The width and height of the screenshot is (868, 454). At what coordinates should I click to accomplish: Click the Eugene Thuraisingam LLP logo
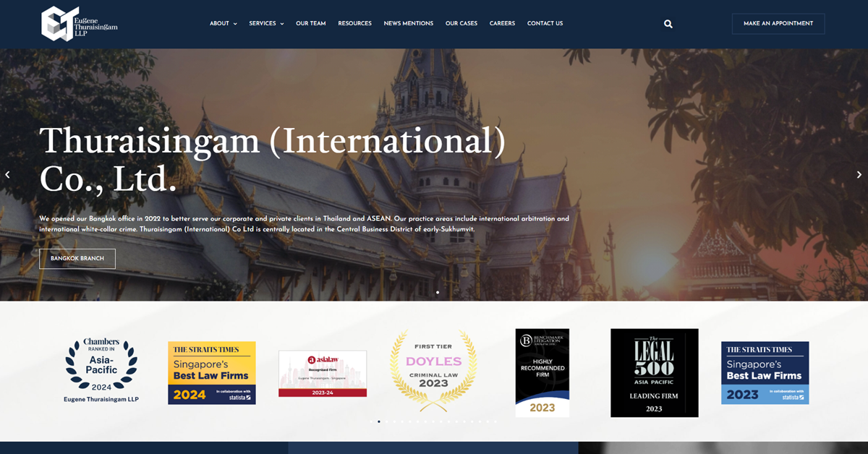[x=79, y=24]
